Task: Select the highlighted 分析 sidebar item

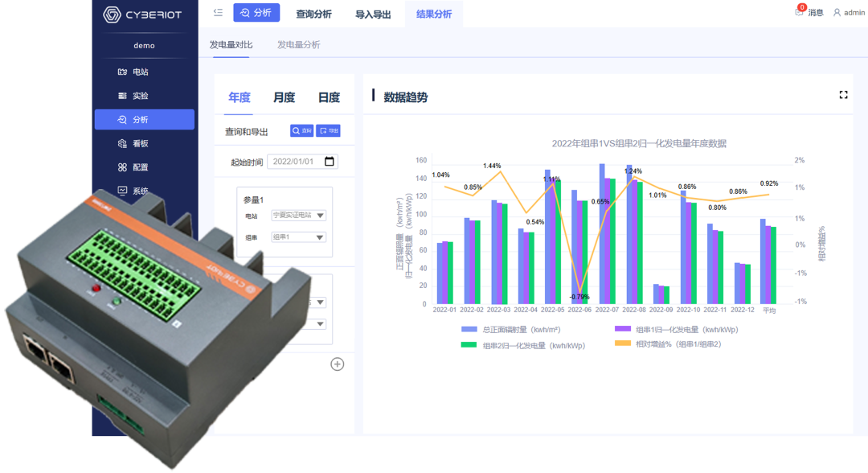Action: [145, 119]
